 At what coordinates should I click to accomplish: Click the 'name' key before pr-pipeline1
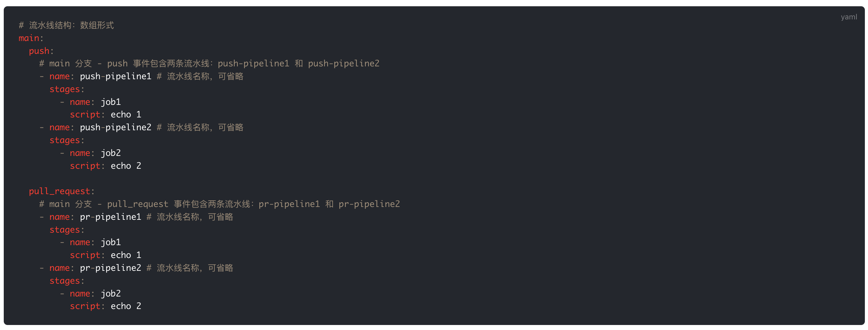click(59, 217)
